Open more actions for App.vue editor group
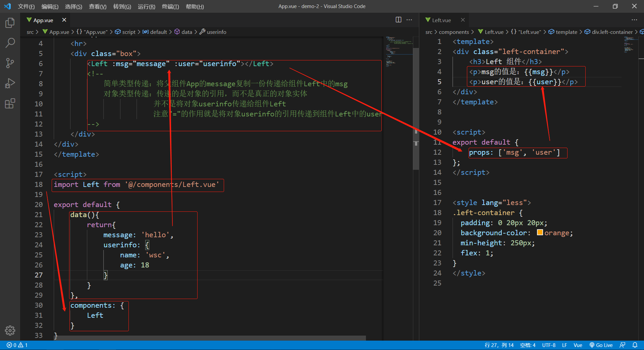 click(409, 20)
